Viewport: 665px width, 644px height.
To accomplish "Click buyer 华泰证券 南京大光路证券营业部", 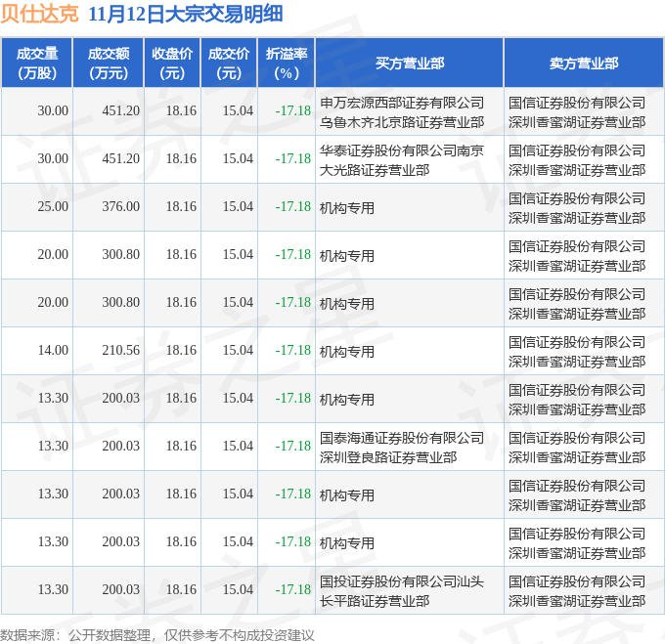I will (x=402, y=160).
